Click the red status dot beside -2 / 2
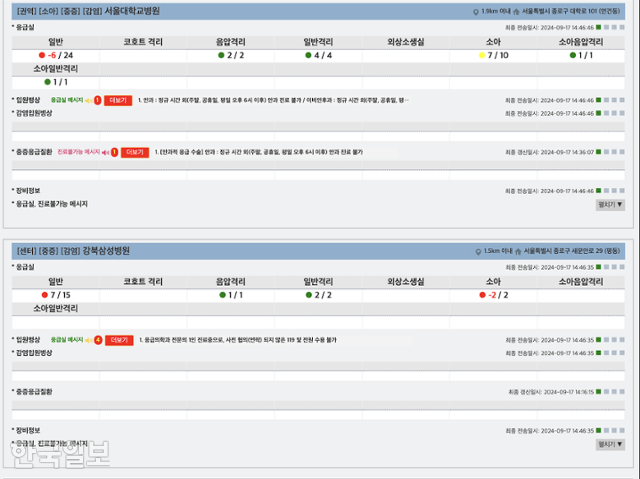The image size is (640, 479). (482, 295)
